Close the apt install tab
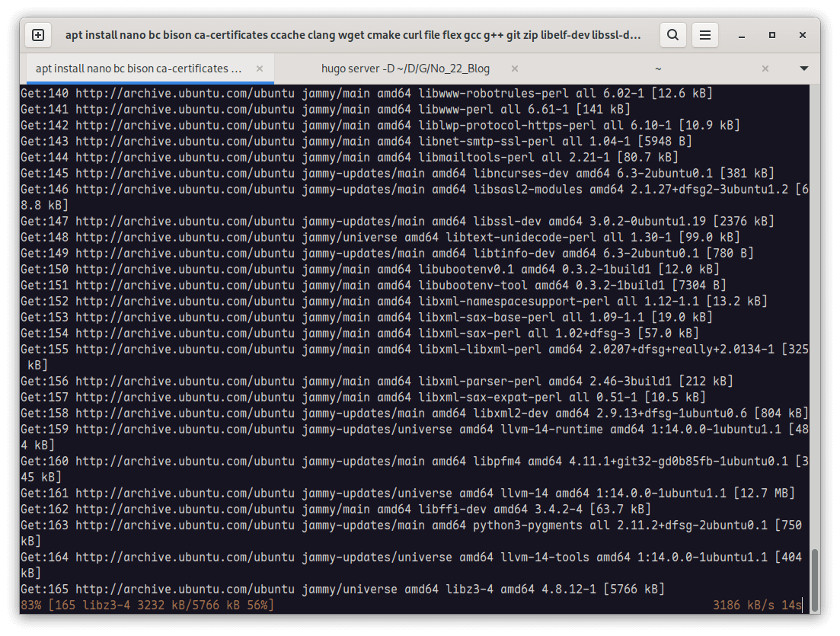 coord(260,69)
